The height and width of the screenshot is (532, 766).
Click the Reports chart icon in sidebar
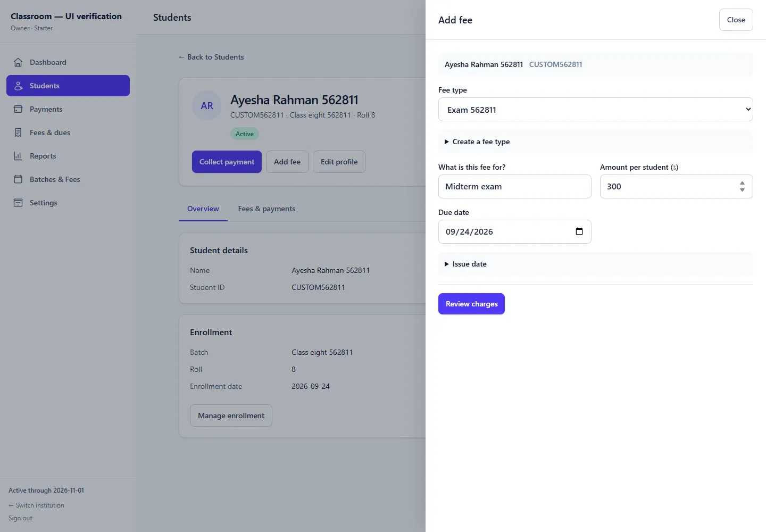[x=18, y=156]
